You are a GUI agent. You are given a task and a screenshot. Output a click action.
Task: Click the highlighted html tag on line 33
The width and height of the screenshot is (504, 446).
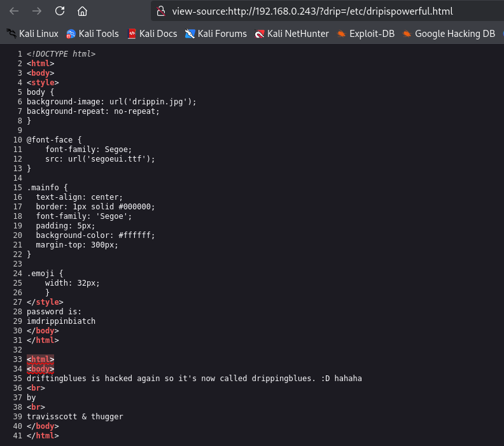coord(41,359)
